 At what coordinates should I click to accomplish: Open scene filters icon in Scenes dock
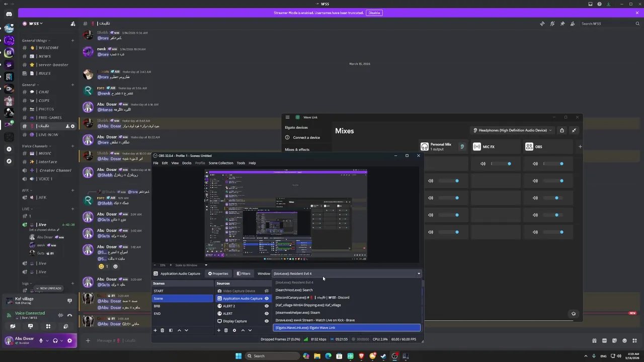pos(171,330)
